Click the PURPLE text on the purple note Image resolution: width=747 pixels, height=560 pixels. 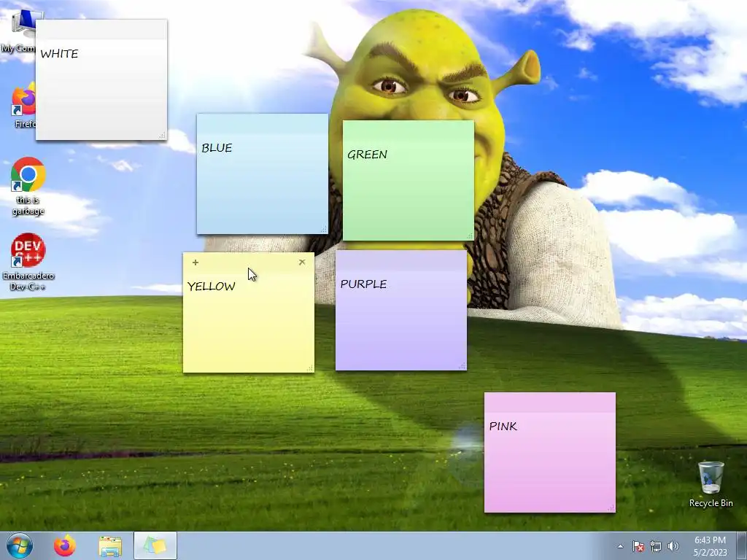(363, 284)
